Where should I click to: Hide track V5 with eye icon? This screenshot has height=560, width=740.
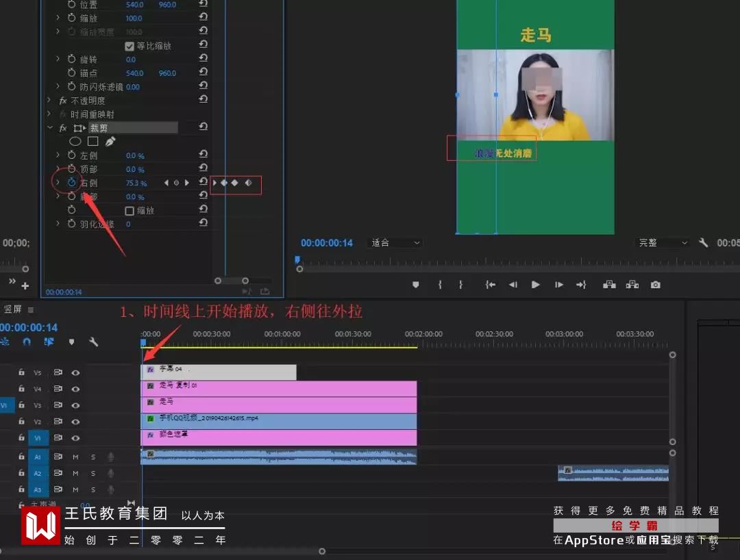[75, 372]
